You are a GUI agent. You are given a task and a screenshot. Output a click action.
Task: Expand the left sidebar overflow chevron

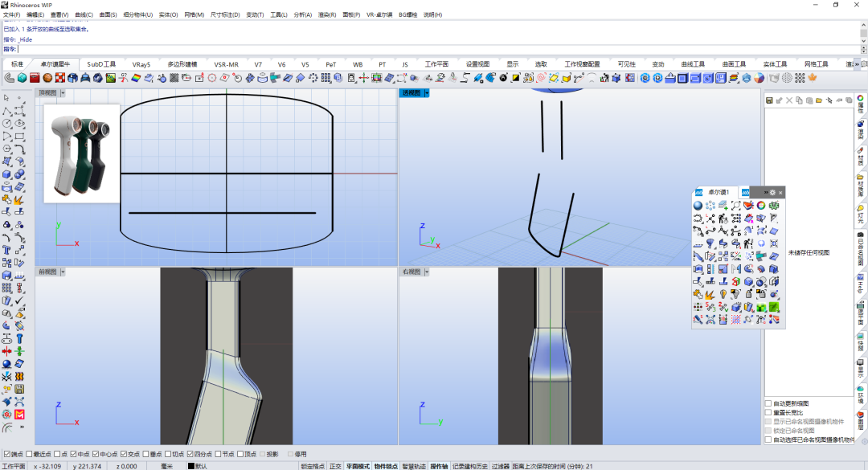click(23, 427)
